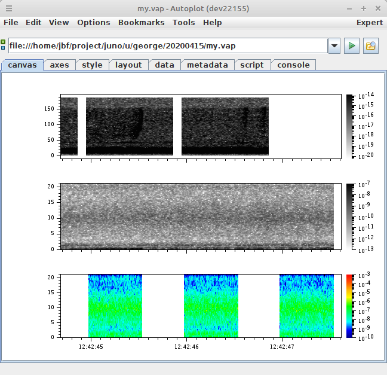Switch to the axes tab

pyautogui.click(x=59, y=65)
